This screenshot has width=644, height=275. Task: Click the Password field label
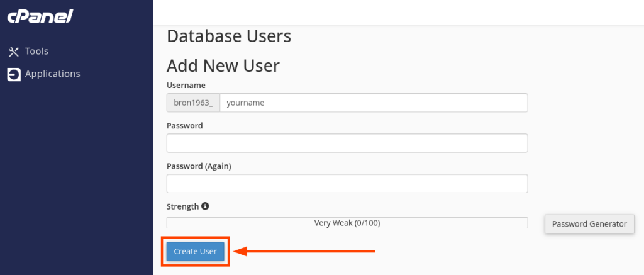[184, 126]
